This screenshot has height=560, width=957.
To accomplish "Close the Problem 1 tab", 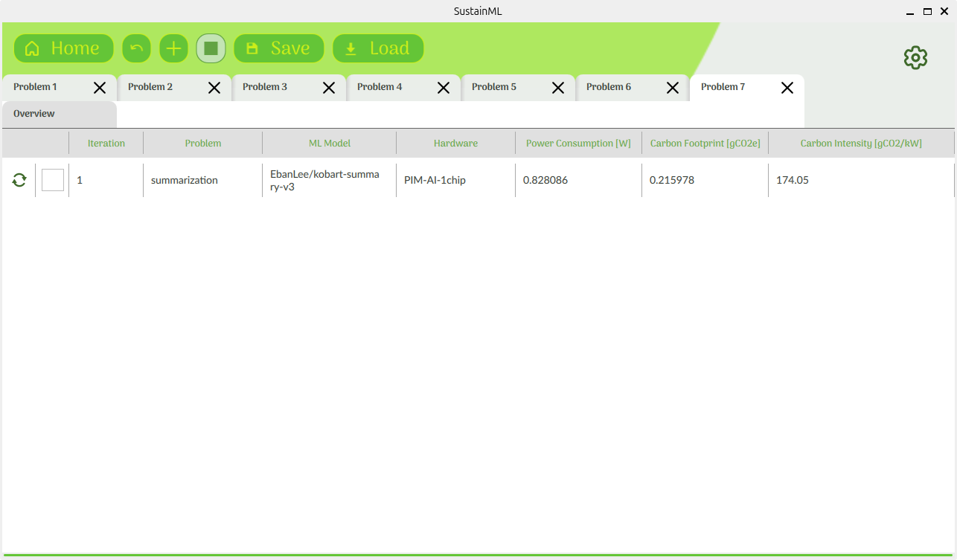I will click(x=100, y=88).
